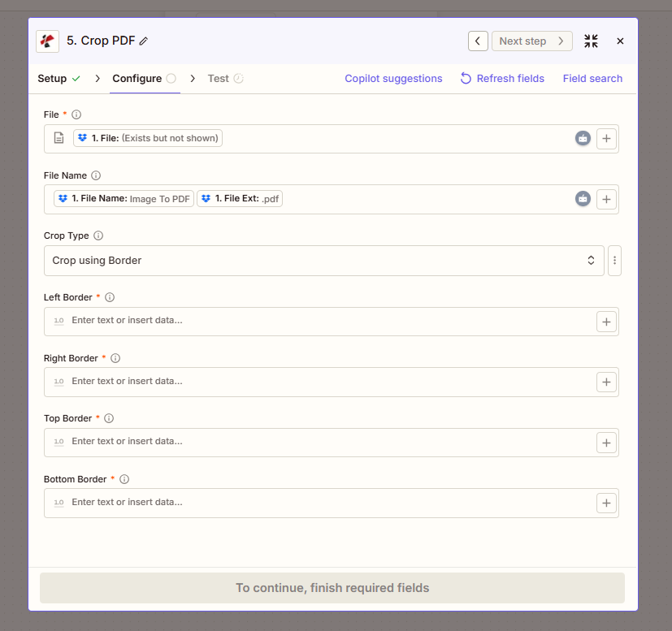
Task: Click into the Right Border input field
Action: click(325, 382)
